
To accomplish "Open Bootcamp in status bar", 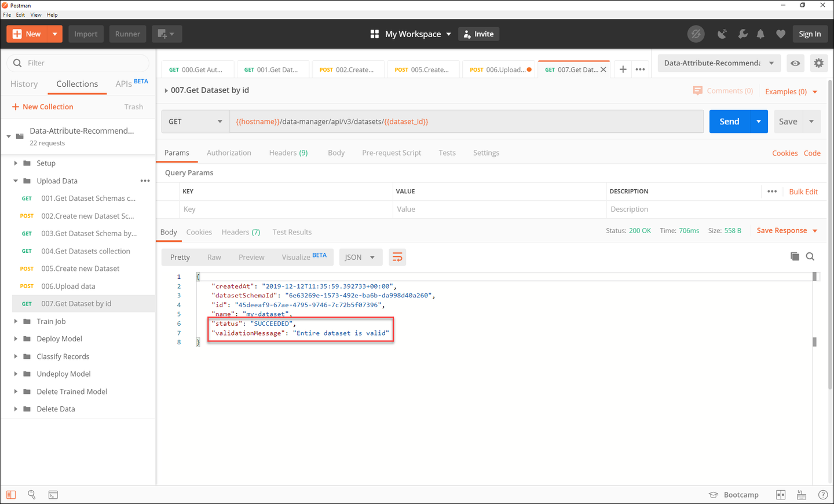I will click(734, 495).
